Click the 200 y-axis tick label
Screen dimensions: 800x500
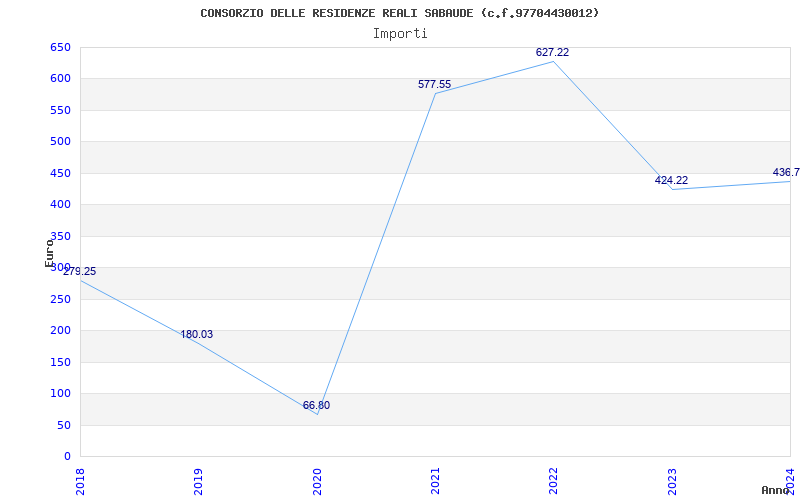[x=60, y=331]
